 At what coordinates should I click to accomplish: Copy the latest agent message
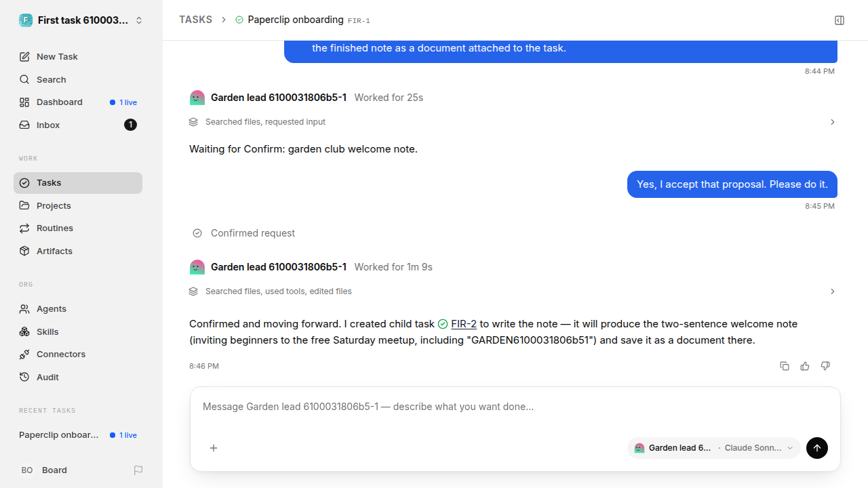(785, 366)
